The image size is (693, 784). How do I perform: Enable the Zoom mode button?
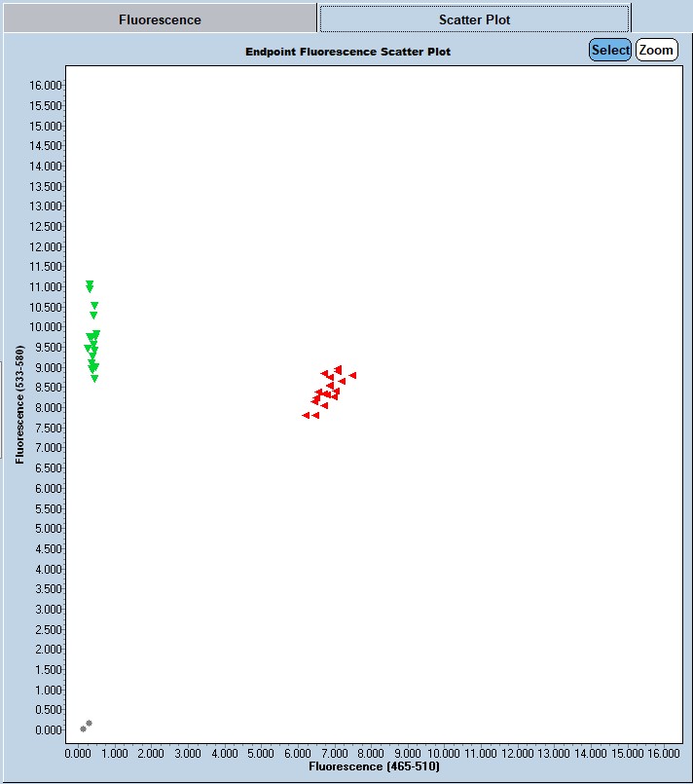pyautogui.click(x=656, y=50)
